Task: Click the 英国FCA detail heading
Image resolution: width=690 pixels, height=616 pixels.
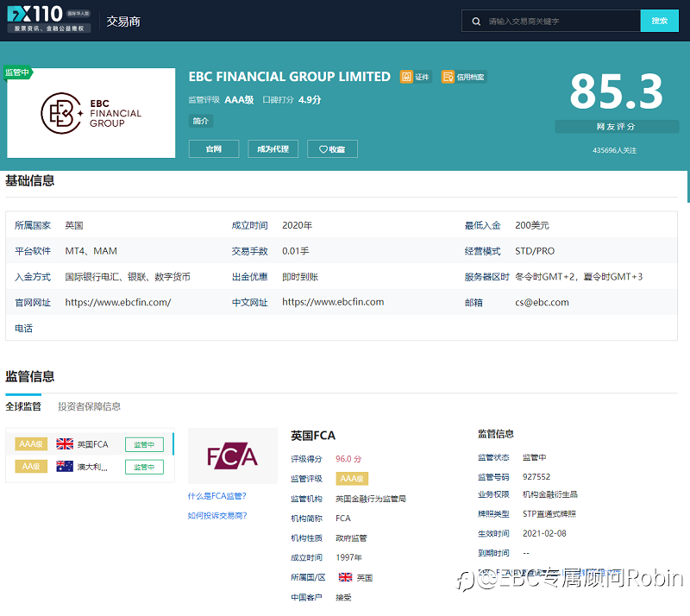Action: 313,436
